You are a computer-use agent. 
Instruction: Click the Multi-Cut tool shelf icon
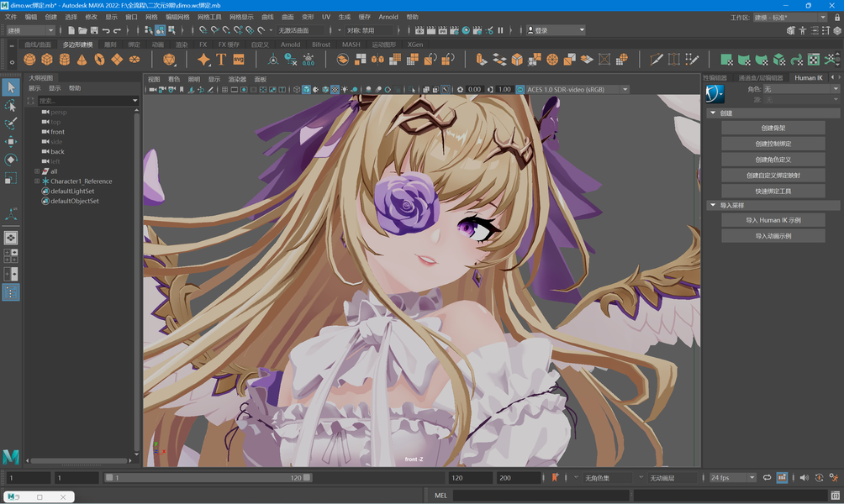(x=657, y=59)
